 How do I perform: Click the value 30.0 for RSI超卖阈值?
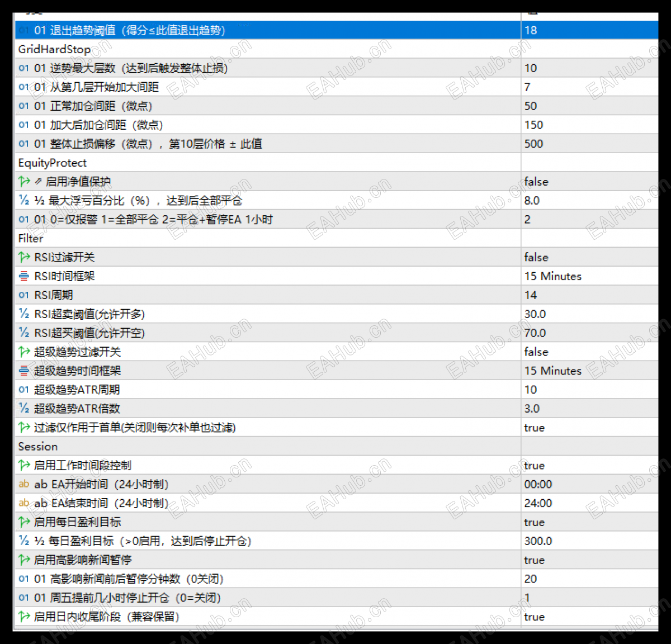coord(535,314)
